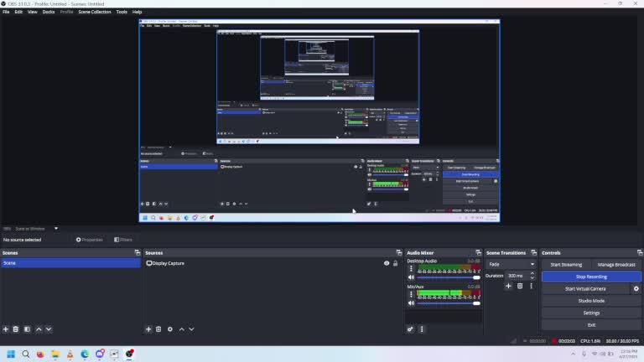Add a new scene with plus icon
The height and width of the screenshot is (362, 644).
(6, 329)
